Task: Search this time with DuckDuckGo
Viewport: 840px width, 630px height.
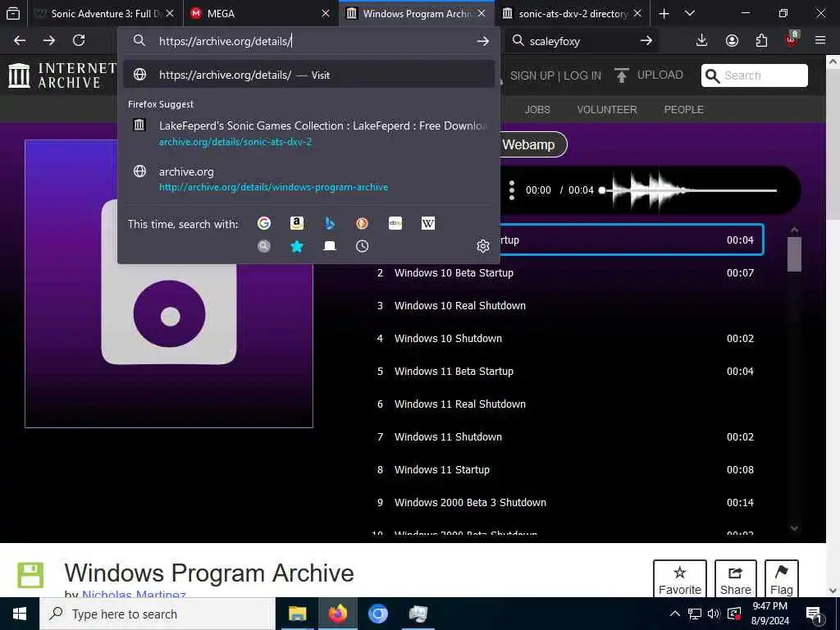Action: (x=362, y=223)
